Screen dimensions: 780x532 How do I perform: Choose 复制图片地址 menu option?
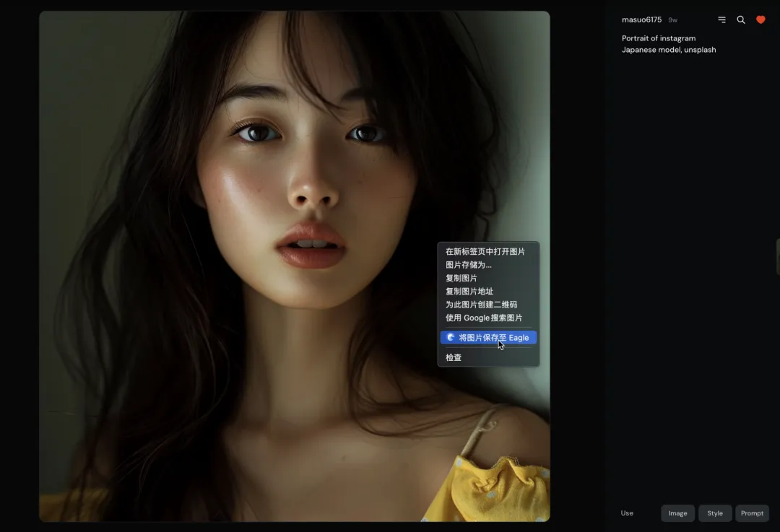pos(469,292)
